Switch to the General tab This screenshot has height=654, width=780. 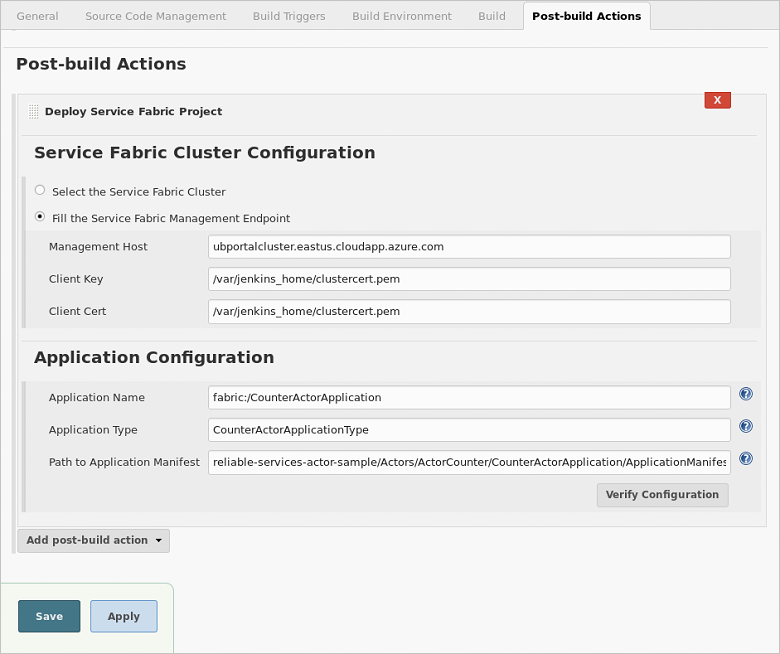37,16
